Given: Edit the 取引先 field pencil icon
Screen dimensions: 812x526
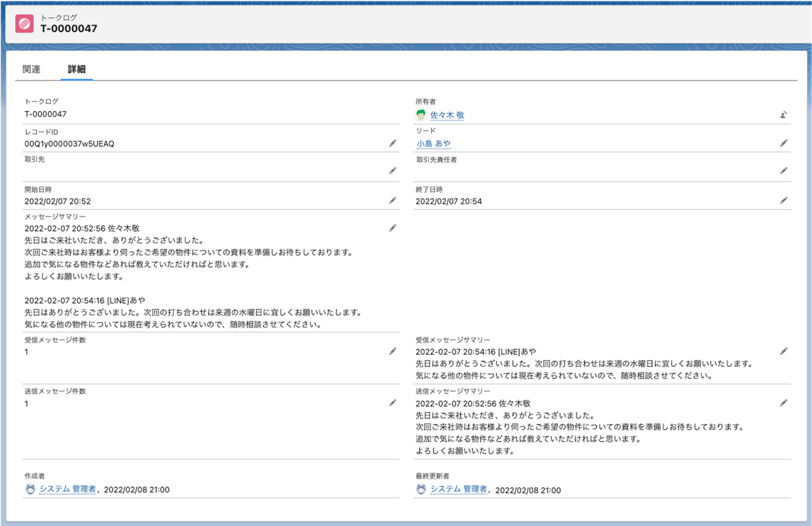Looking at the screenshot, I should click(x=393, y=171).
